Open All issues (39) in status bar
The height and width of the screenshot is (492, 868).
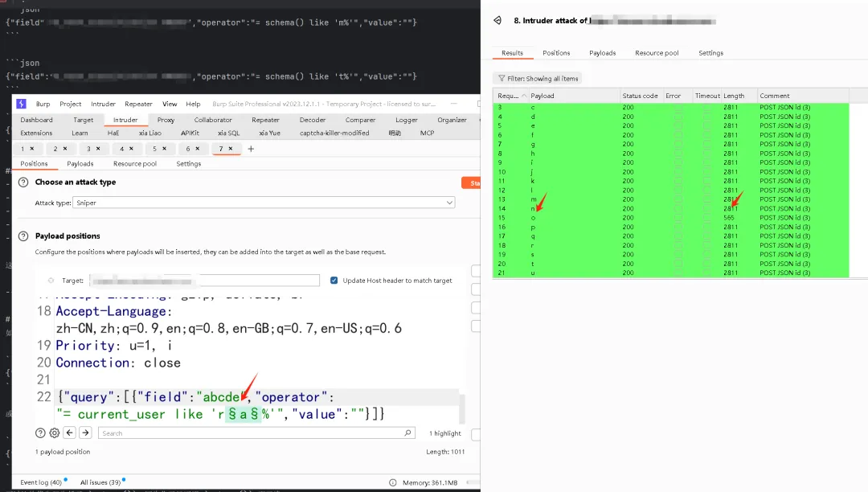[x=100, y=482]
